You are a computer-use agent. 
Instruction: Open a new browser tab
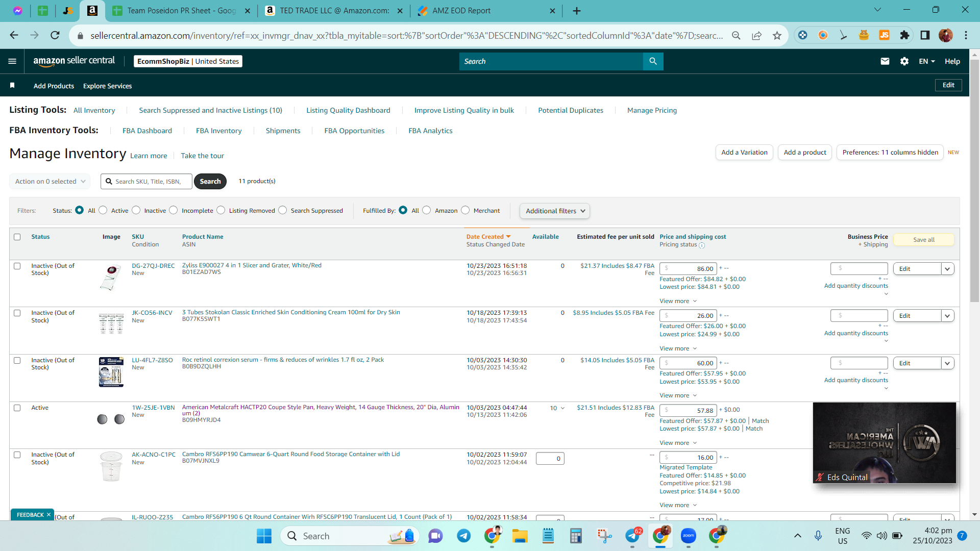(577, 11)
